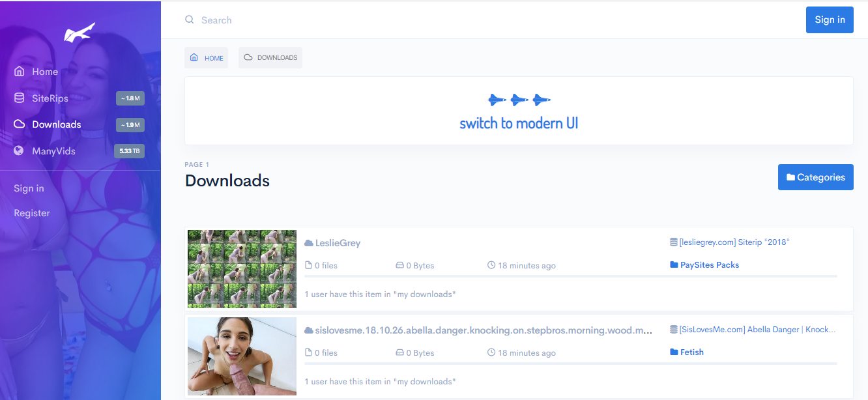Click drive icon in the sislovesme row
Viewport: 868px width, 400px height.
coord(399,352)
